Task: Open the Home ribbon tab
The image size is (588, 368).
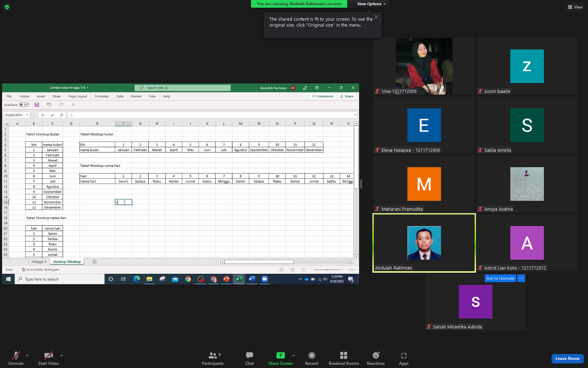Action: 24,96
